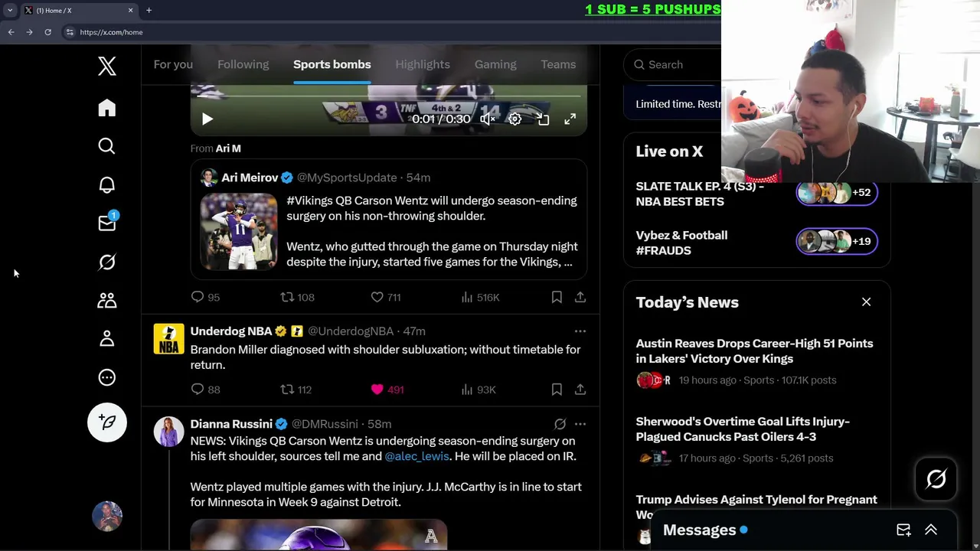Open Underdog NBA profile avatar
The width and height of the screenshot is (980, 551).
click(x=169, y=339)
